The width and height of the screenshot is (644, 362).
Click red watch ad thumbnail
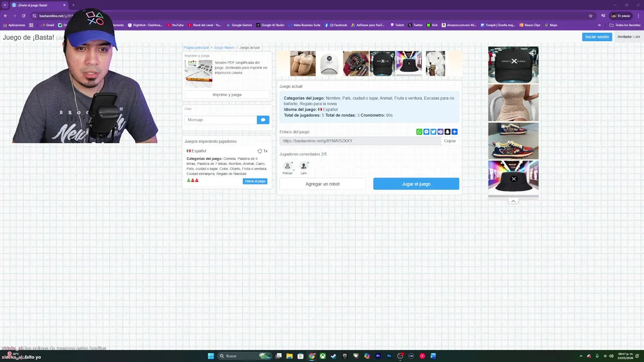[356, 63]
